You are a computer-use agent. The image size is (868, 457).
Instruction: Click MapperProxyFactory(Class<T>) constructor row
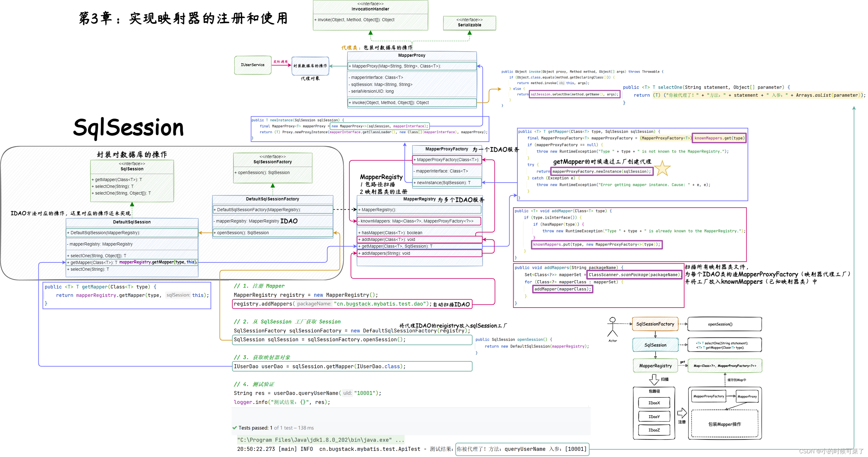click(447, 160)
